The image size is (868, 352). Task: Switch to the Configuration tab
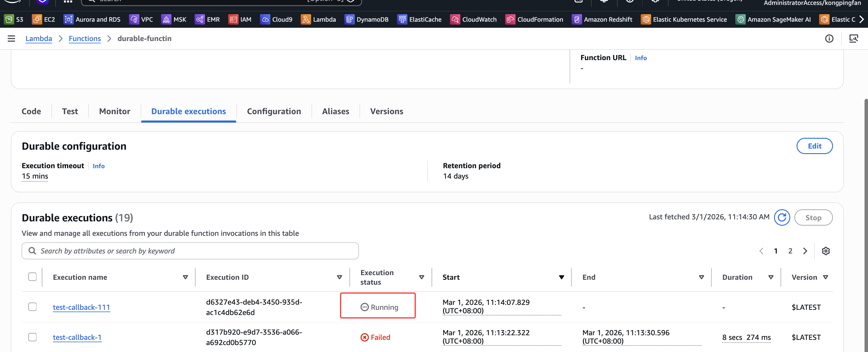click(274, 112)
